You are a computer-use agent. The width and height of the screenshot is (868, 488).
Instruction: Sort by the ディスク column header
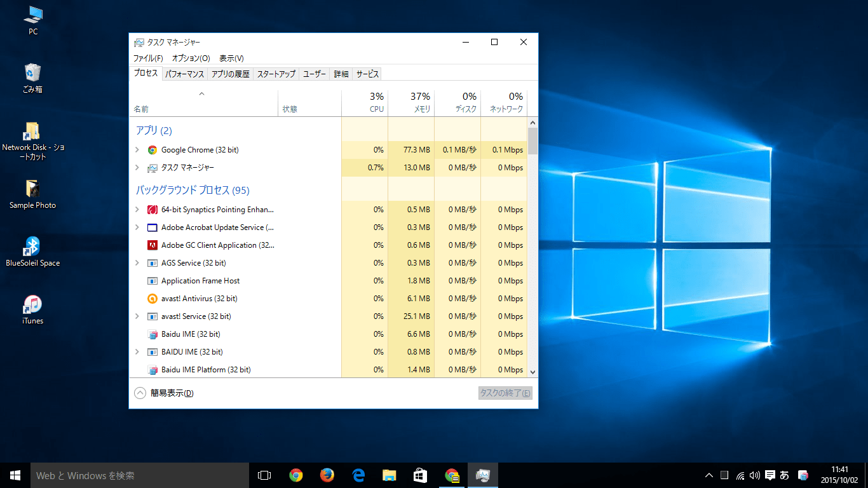[x=458, y=103]
